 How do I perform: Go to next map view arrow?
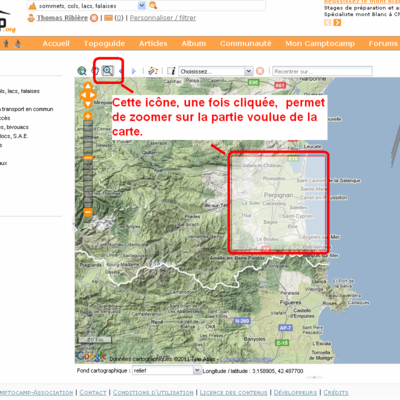coord(134,71)
